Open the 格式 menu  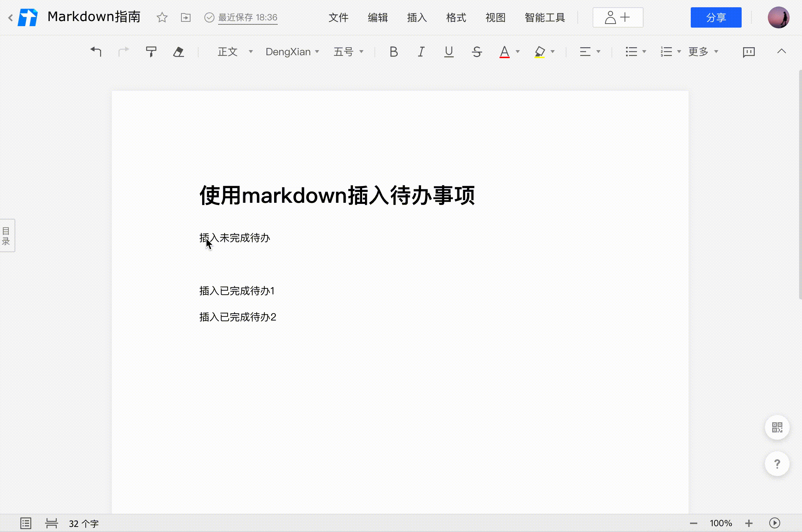pos(456,17)
